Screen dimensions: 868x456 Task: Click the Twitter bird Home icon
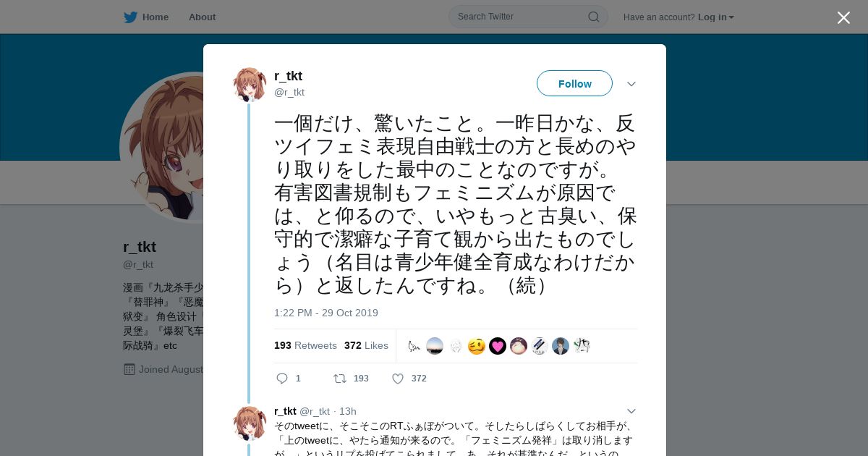pos(130,17)
